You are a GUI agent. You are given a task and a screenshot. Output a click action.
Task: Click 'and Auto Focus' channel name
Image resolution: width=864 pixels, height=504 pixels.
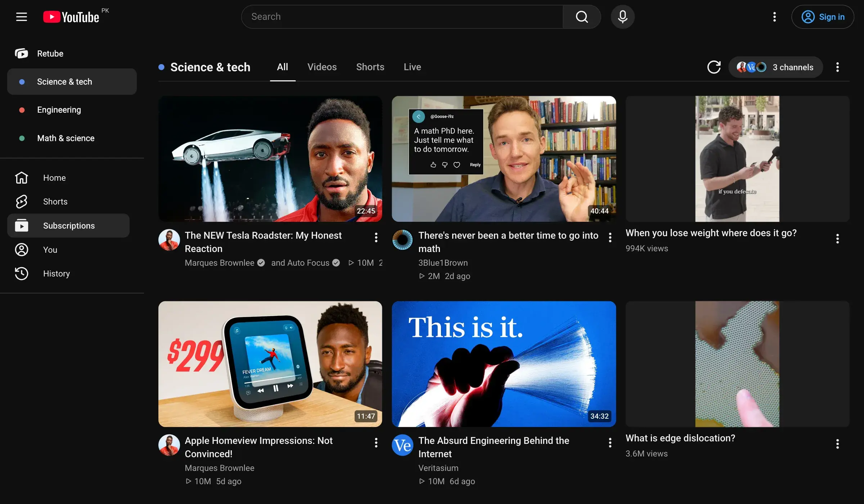click(300, 263)
